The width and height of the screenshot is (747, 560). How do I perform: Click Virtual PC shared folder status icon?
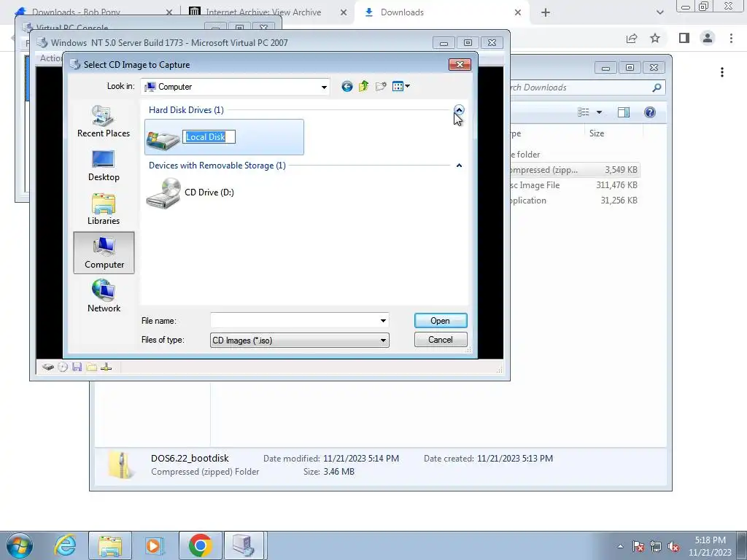92,367
